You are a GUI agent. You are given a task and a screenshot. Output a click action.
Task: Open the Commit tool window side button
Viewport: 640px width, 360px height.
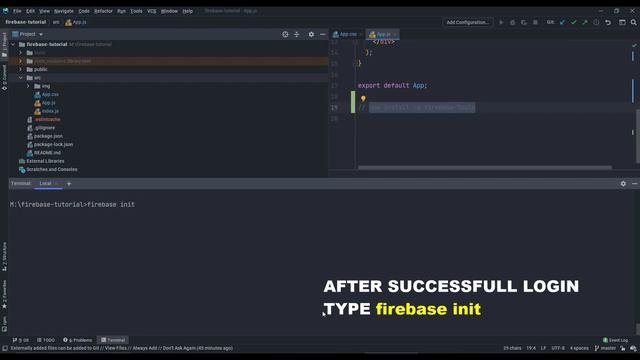(4, 78)
